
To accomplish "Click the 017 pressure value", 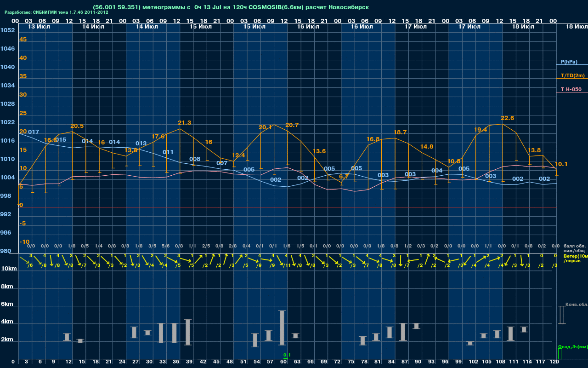I will [x=34, y=132].
